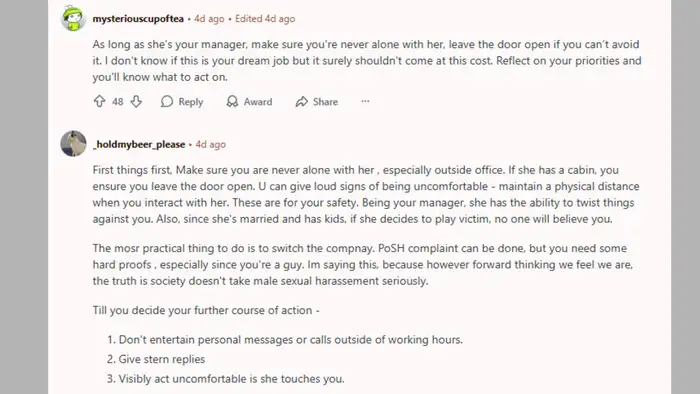Image resolution: width=700 pixels, height=394 pixels.
Task: Click list item 'Visibly act uncomfortable'
Action: [225, 379]
